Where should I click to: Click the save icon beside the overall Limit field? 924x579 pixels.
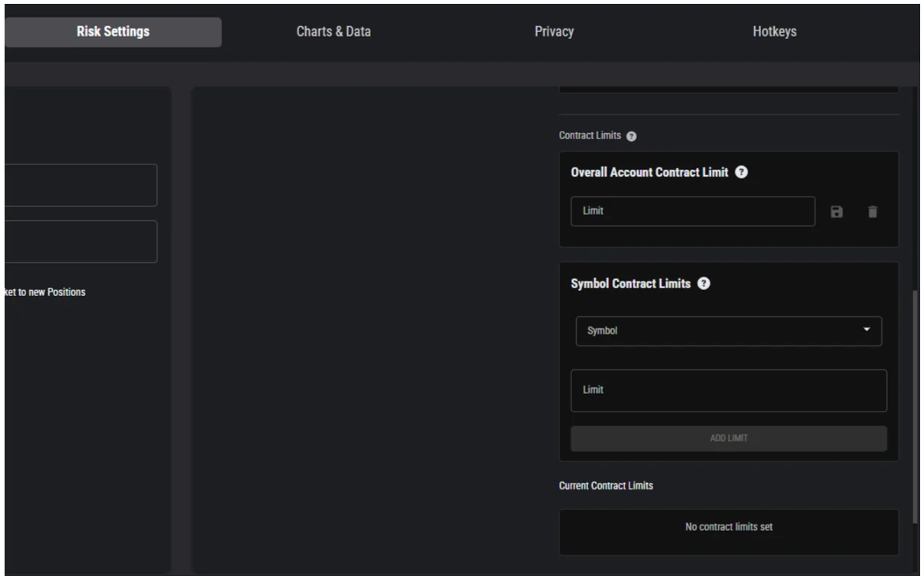click(x=837, y=212)
